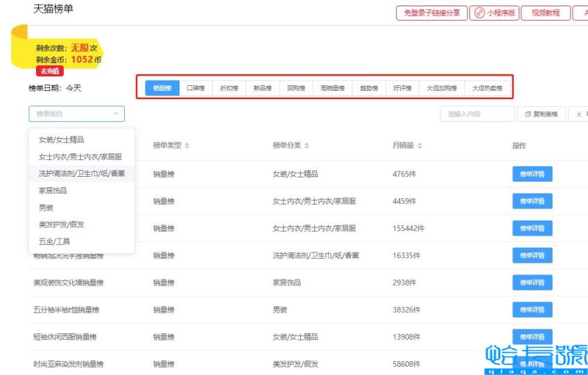
Task: Open 榜单详情 for the 13908件 row
Action: pyautogui.click(x=532, y=337)
